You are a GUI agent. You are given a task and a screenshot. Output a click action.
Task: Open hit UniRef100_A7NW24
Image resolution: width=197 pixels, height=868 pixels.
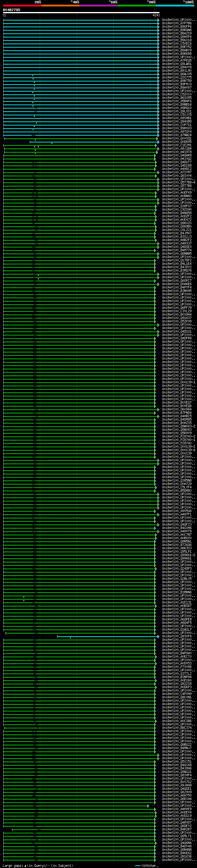pos(177,135)
